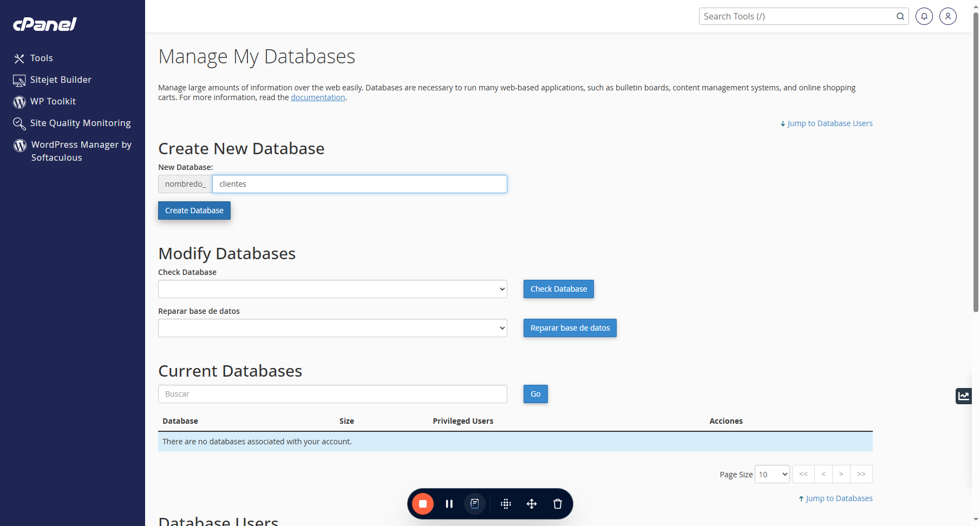
Task: Click the recorder notes icon
Action: pyautogui.click(x=475, y=504)
